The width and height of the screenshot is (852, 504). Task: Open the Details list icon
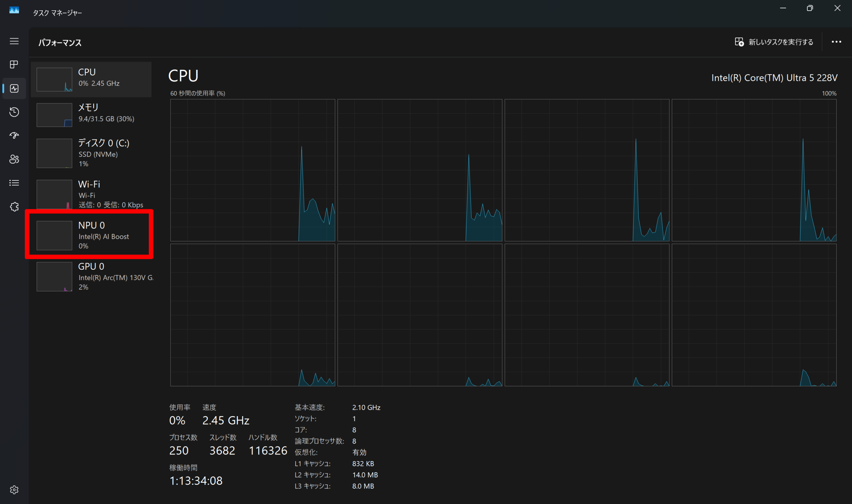(14, 183)
